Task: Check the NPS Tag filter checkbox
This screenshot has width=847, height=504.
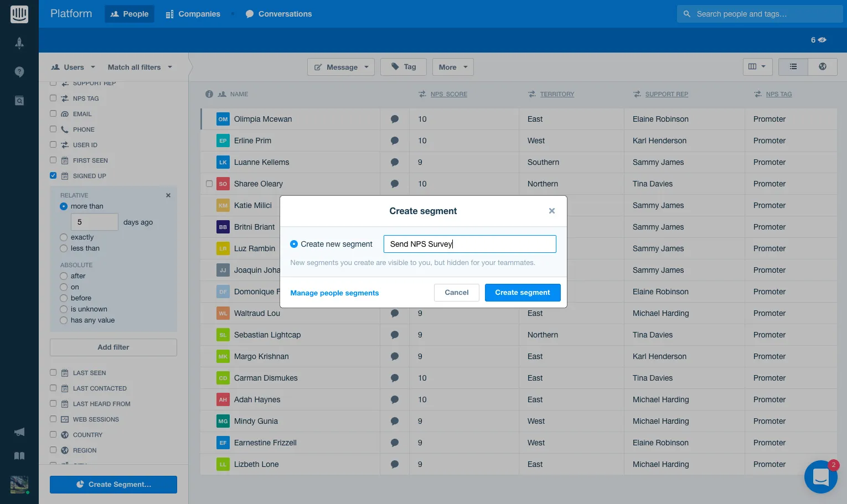Action: pyautogui.click(x=53, y=98)
